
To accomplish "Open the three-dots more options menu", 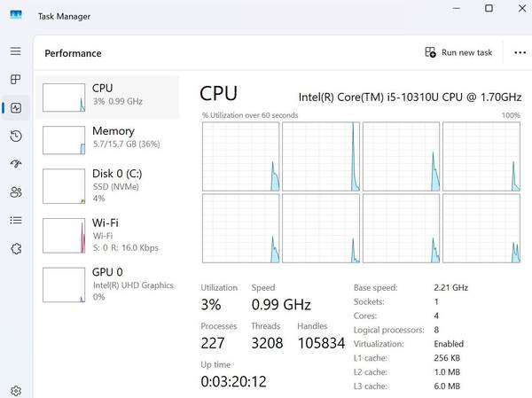I will click(520, 52).
